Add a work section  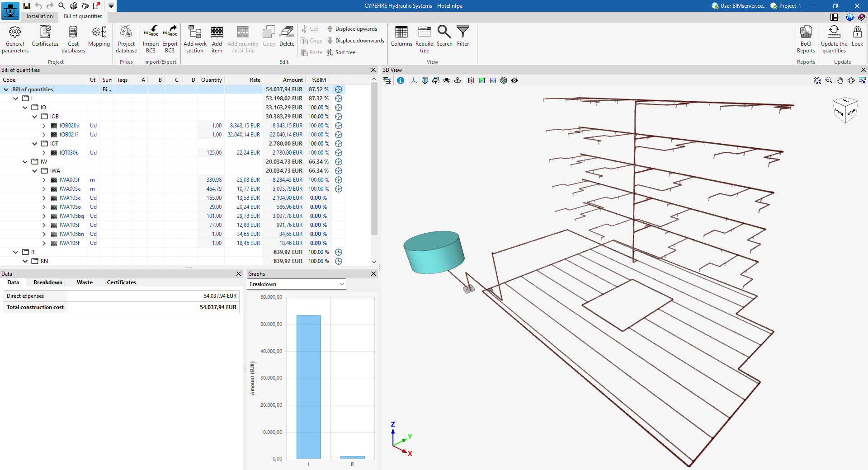[x=195, y=39]
